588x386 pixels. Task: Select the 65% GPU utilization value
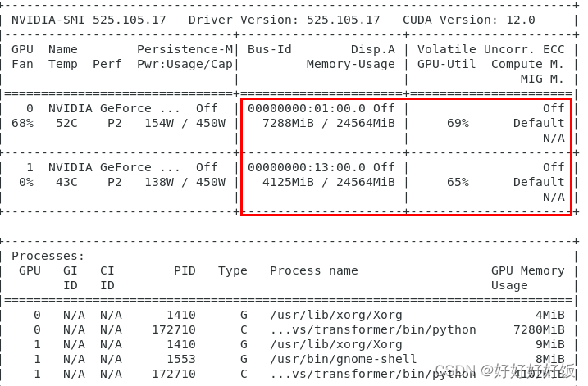pyautogui.click(x=458, y=182)
